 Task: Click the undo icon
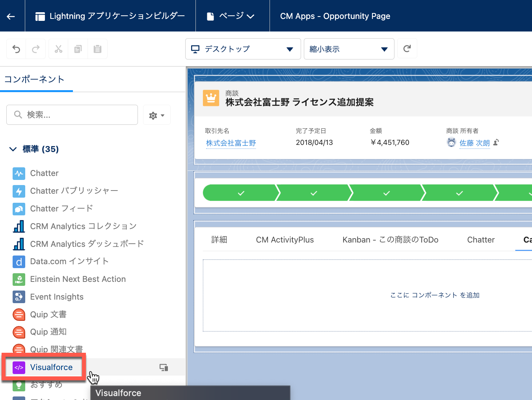[x=16, y=49]
